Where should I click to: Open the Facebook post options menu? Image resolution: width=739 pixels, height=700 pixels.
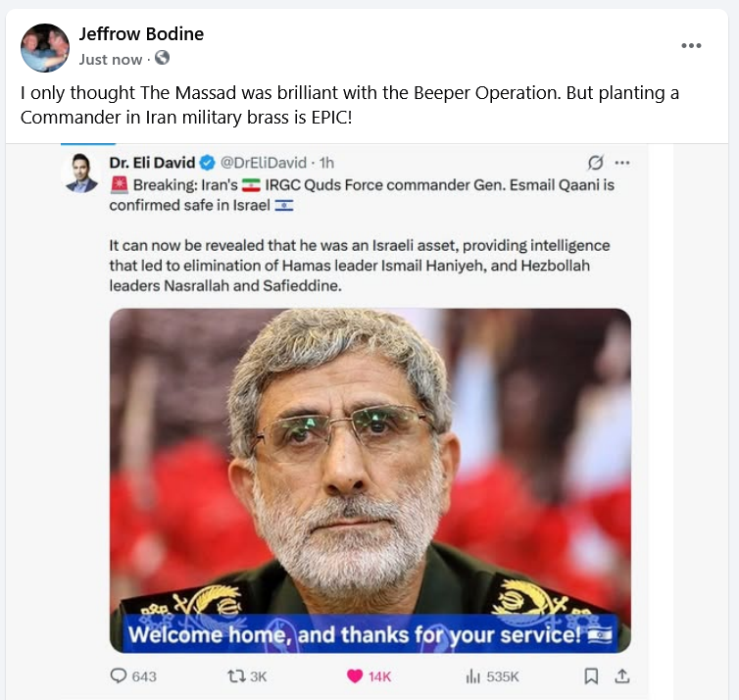(691, 46)
